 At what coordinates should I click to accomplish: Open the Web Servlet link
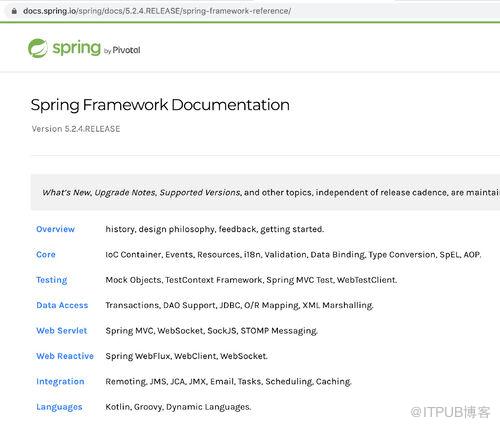(62, 330)
